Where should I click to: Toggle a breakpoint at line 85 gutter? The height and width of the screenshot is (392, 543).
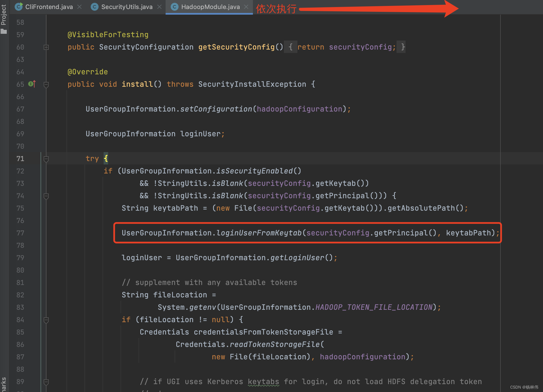(x=34, y=332)
